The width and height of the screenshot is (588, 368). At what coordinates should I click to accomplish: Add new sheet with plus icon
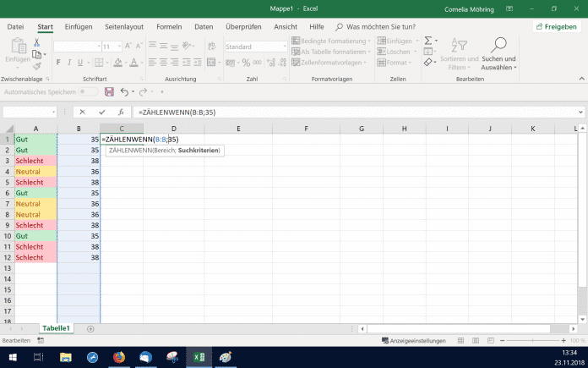[x=90, y=328]
